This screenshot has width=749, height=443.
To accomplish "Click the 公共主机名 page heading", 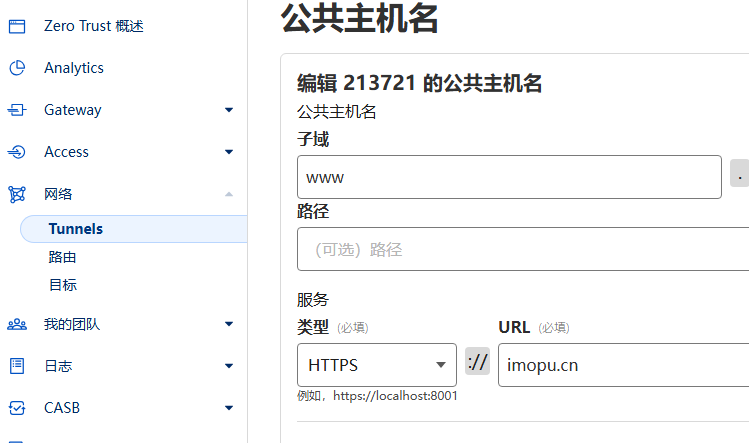I will [x=360, y=18].
